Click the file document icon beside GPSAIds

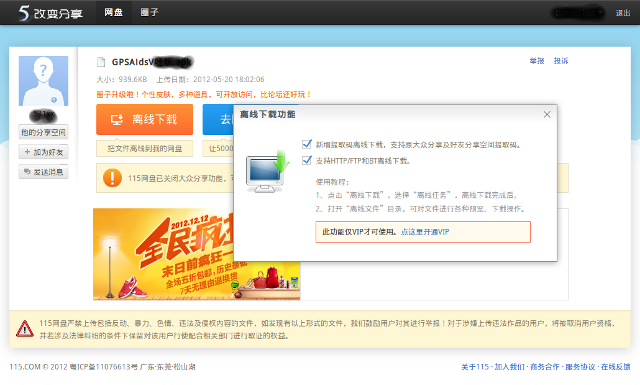click(x=101, y=62)
